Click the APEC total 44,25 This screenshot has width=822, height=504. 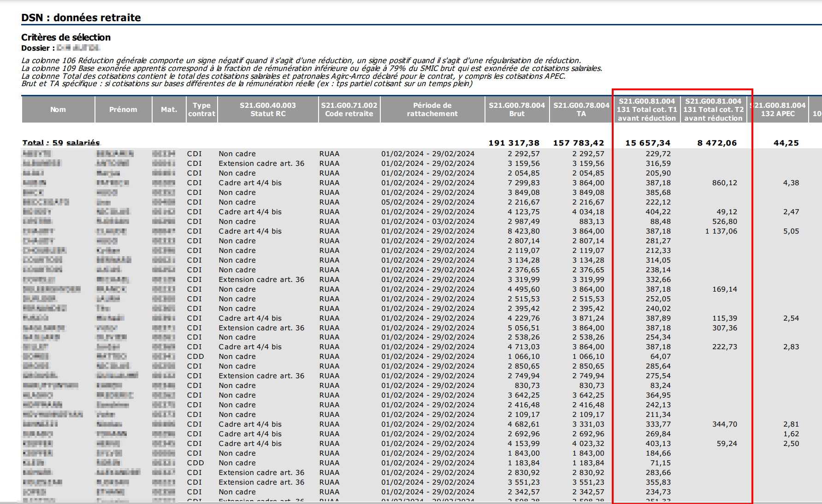[786, 143]
